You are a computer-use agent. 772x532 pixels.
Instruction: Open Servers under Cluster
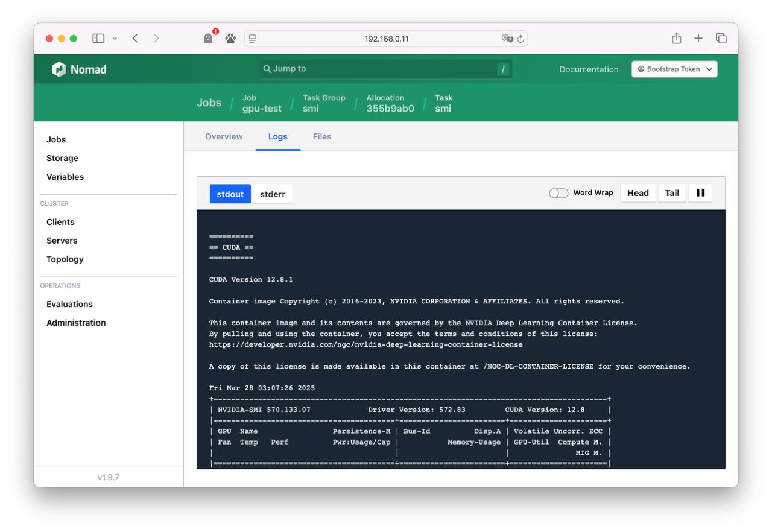[62, 241]
